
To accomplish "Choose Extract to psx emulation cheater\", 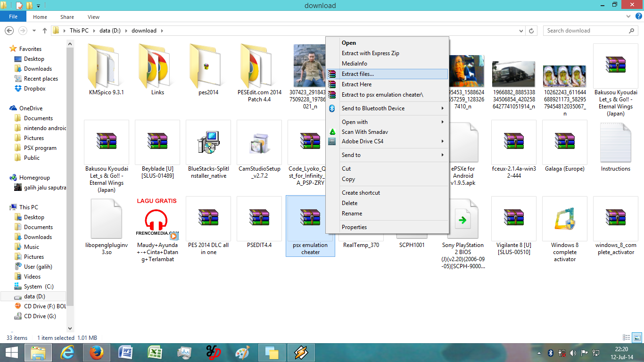I will pyautogui.click(x=387, y=95).
